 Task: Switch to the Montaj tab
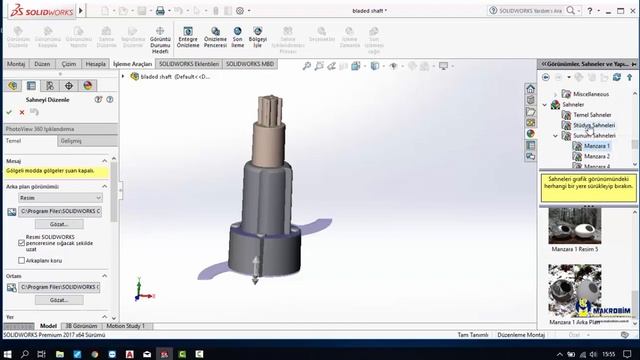[16, 64]
